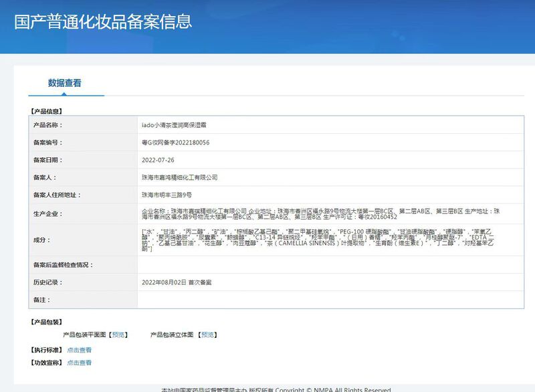Viewport: 535px width, 392px height.
Task: Click 点击查看 next to 功效宣称
Action: click(79, 363)
